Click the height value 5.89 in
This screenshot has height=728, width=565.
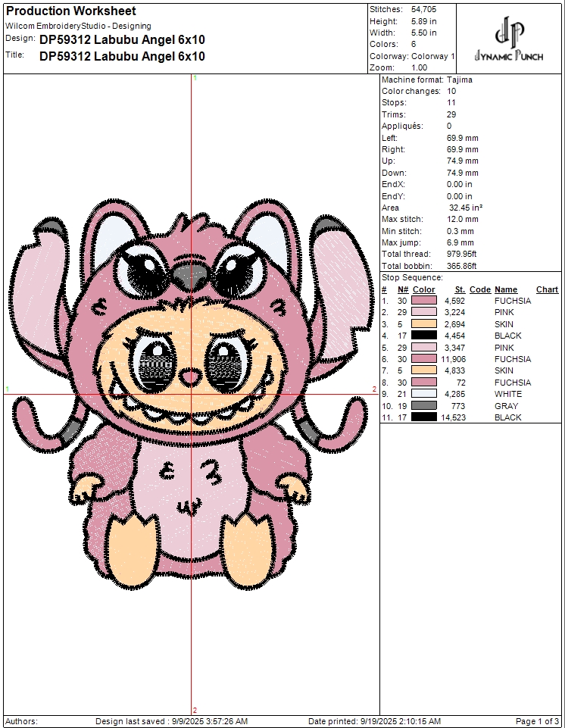(424, 21)
